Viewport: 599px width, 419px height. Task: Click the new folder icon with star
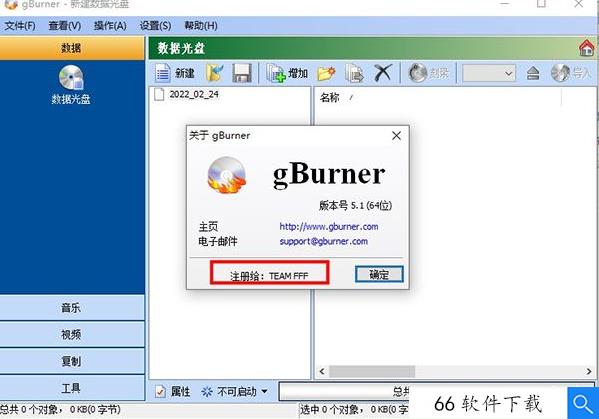click(x=326, y=73)
